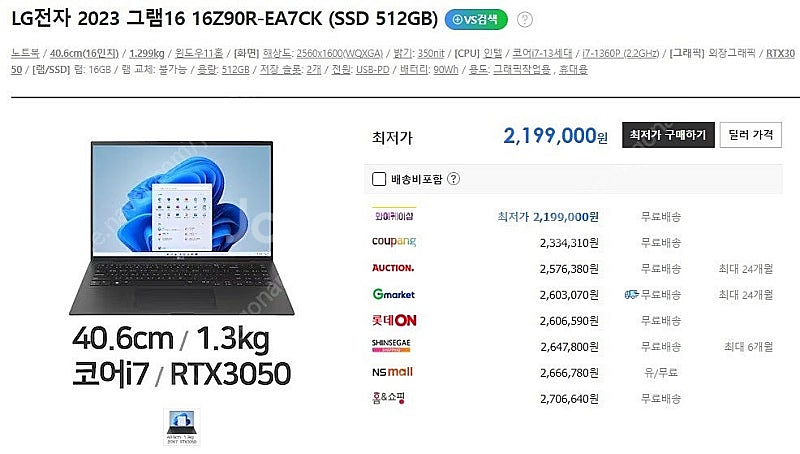Click the 2560x1600(WQXGA) resolution spec link
This screenshot has width=800, height=454.
tap(339, 53)
